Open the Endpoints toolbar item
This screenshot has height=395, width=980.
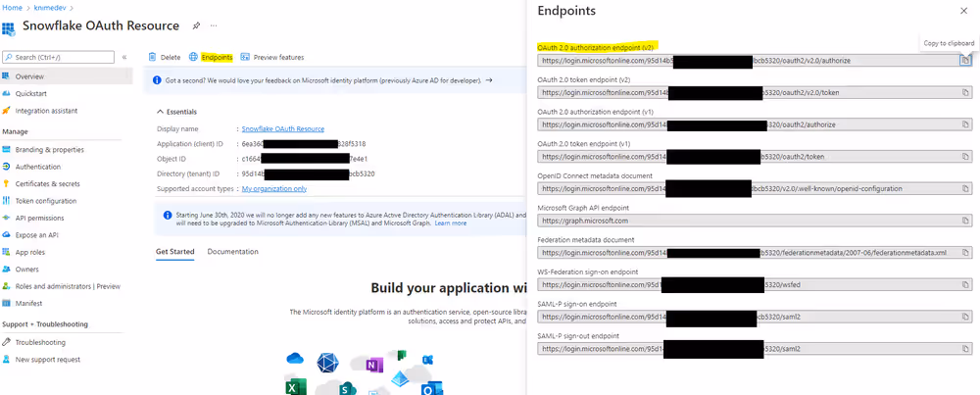click(x=210, y=57)
